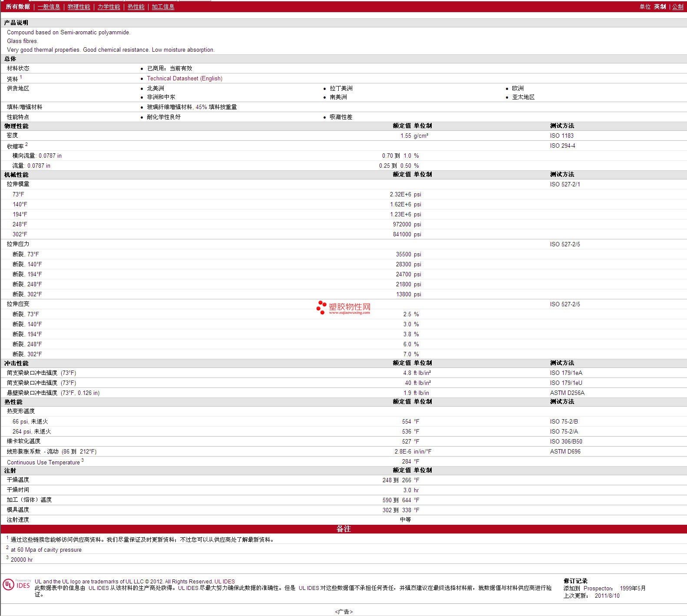
Task: Click the red 备注 section header
Action: tap(343, 529)
